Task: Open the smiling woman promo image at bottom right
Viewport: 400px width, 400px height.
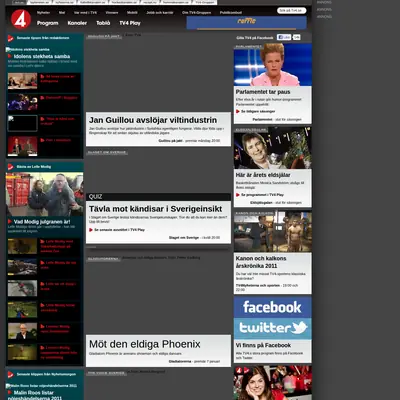Action: click(273, 383)
